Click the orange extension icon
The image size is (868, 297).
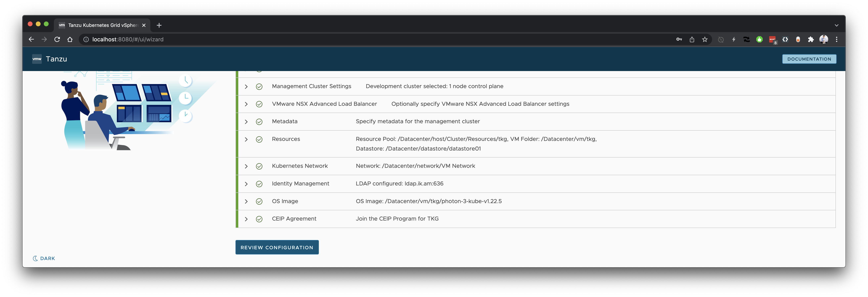[798, 39]
